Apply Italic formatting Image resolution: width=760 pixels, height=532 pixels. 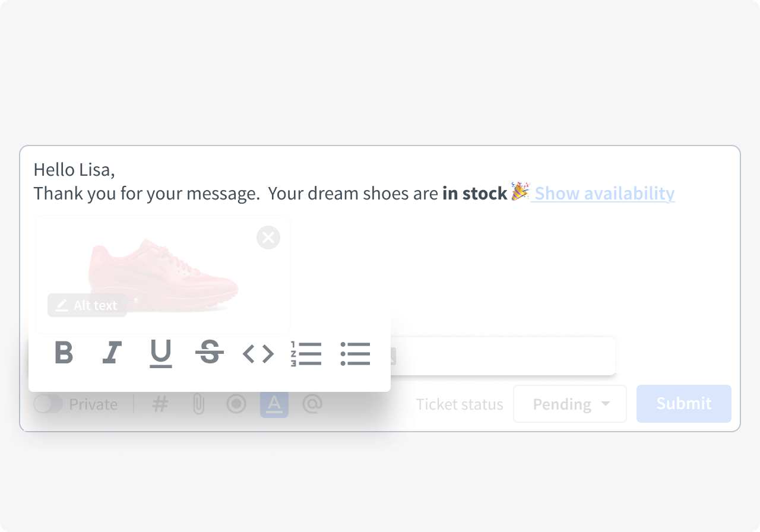tap(112, 353)
